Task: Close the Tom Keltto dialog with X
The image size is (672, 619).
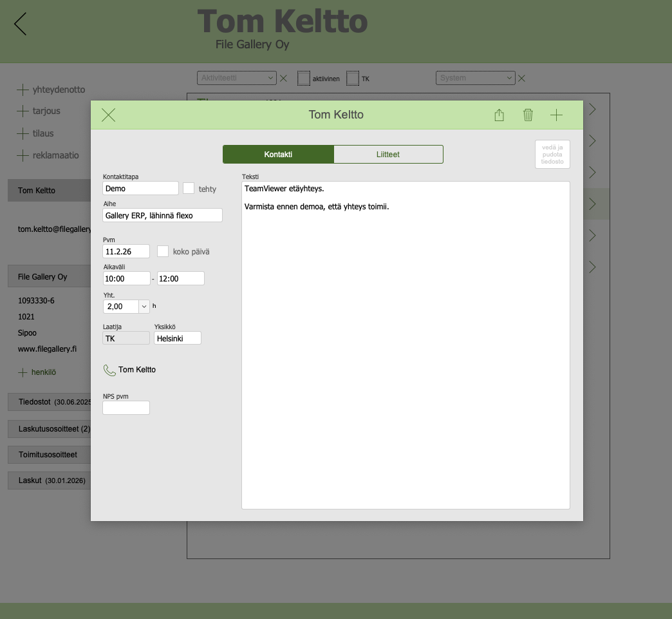Action: [109, 115]
